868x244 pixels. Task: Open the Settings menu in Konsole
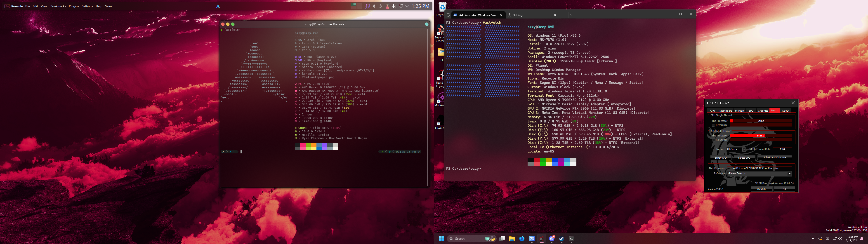pyautogui.click(x=87, y=6)
